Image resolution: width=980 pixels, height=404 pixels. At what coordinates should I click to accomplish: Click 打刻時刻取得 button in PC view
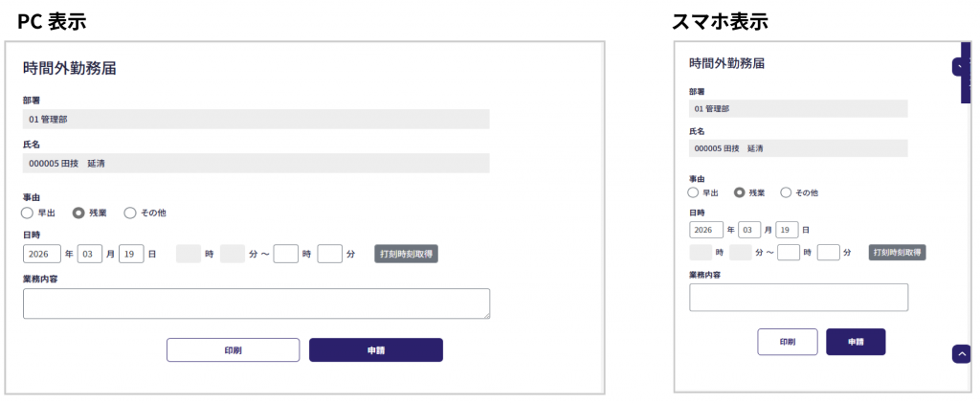coord(406,254)
